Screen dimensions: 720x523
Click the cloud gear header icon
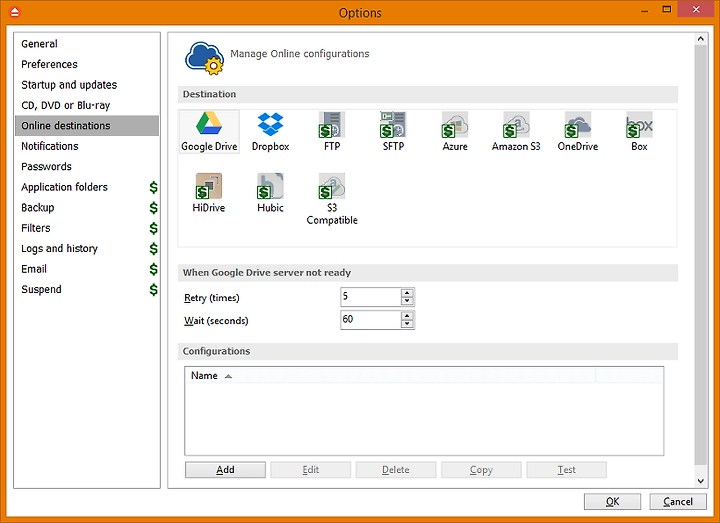click(204, 58)
